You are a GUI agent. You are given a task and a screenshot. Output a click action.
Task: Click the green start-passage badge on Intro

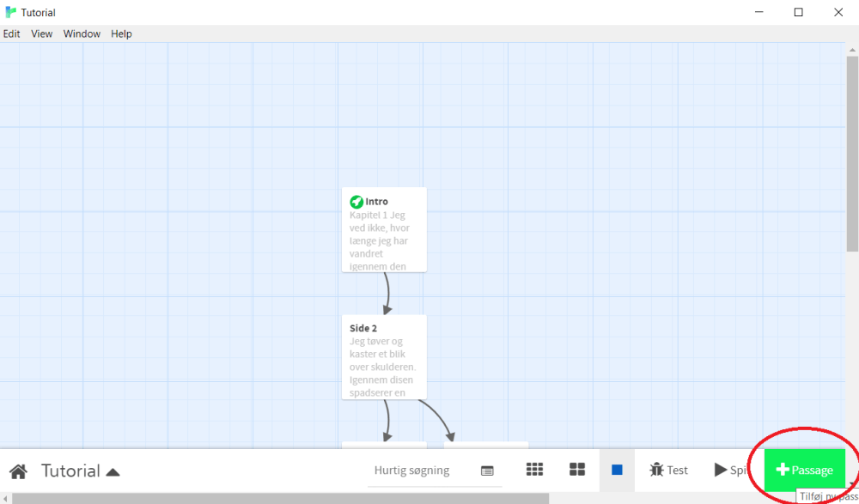point(356,201)
